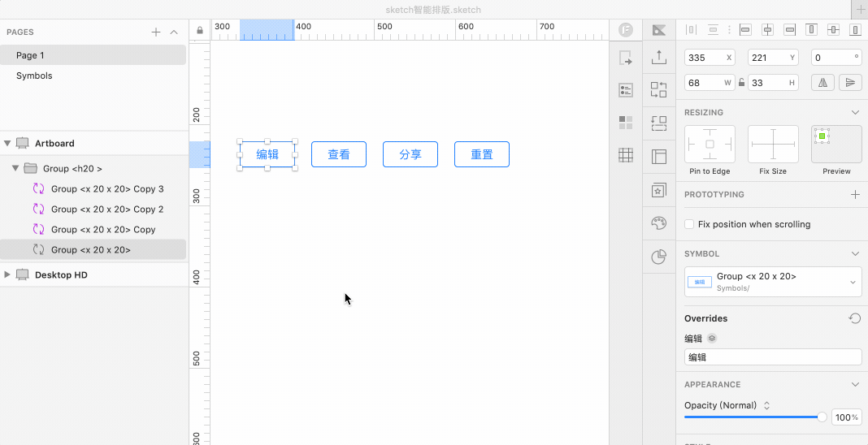The height and width of the screenshot is (445, 868).
Task: Add a prototyping link with plus
Action: tap(855, 195)
